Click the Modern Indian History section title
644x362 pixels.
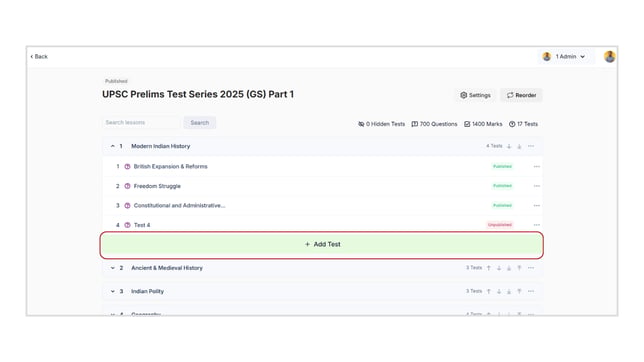pyautogui.click(x=161, y=146)
